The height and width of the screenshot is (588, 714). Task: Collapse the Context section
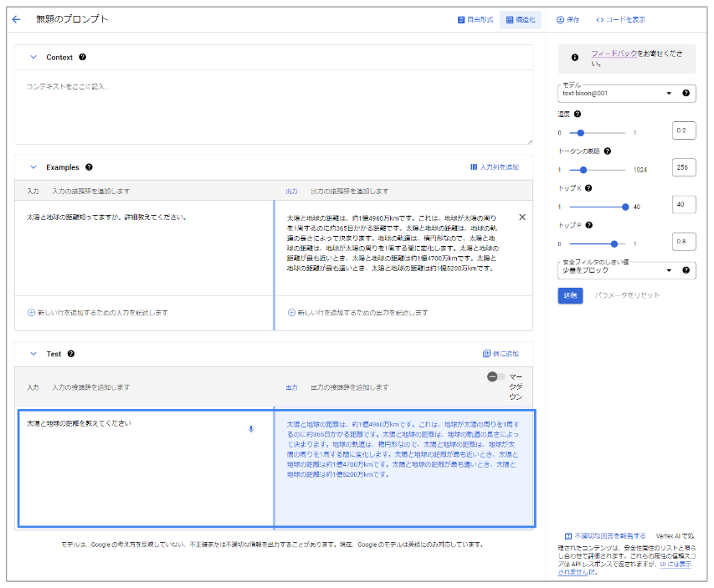pyautogui.click(x=33, y=57)
